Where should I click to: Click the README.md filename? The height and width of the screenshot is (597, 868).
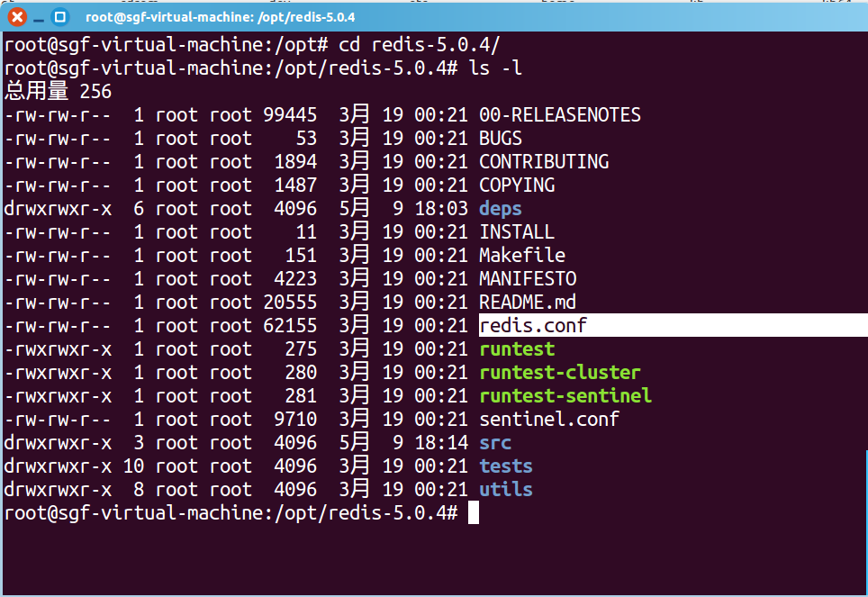click(x=528, y=302)
